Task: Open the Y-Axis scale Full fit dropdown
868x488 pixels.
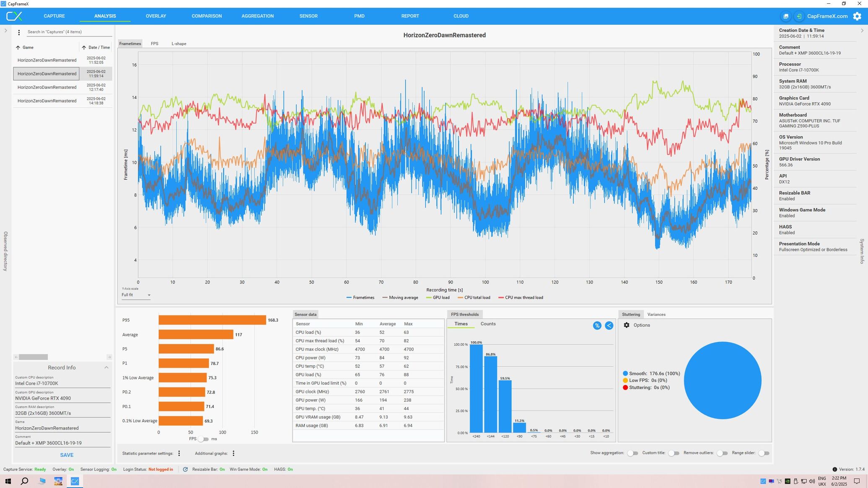Action: click(x=136, y=295)
